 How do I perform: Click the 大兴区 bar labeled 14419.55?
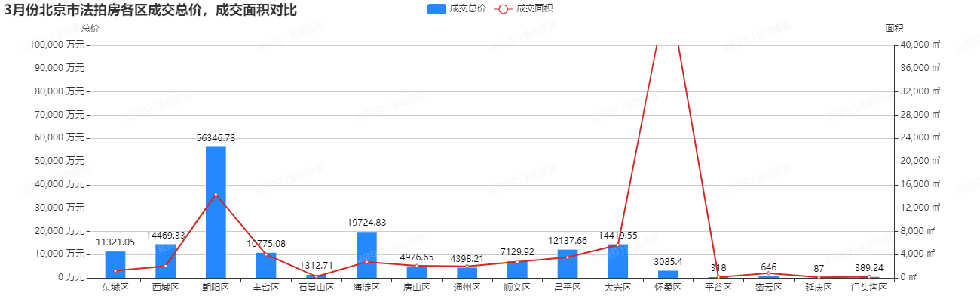tap(618, 261)
